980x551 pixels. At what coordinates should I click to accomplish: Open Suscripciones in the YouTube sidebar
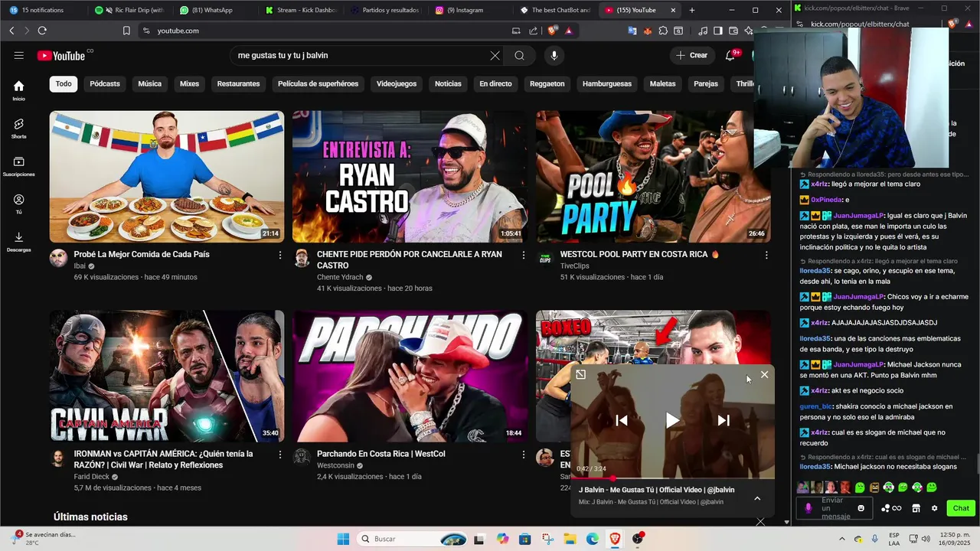(x=18, y=165)
